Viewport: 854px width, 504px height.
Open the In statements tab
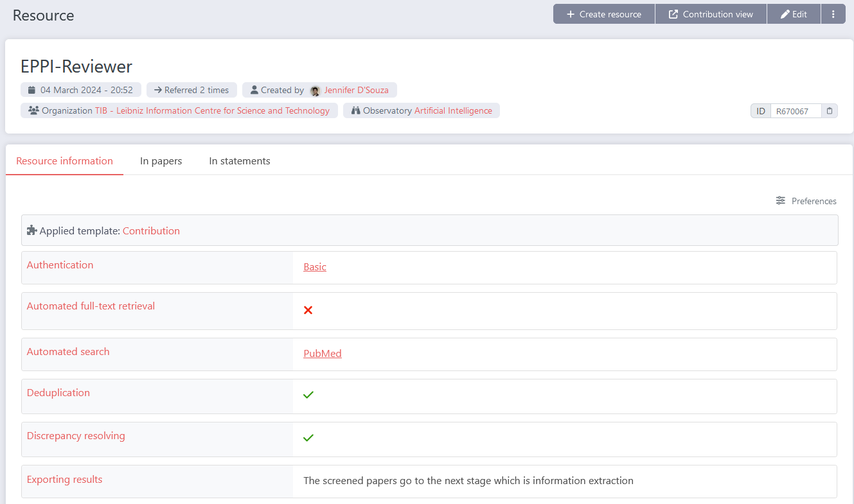click(239, 161)
